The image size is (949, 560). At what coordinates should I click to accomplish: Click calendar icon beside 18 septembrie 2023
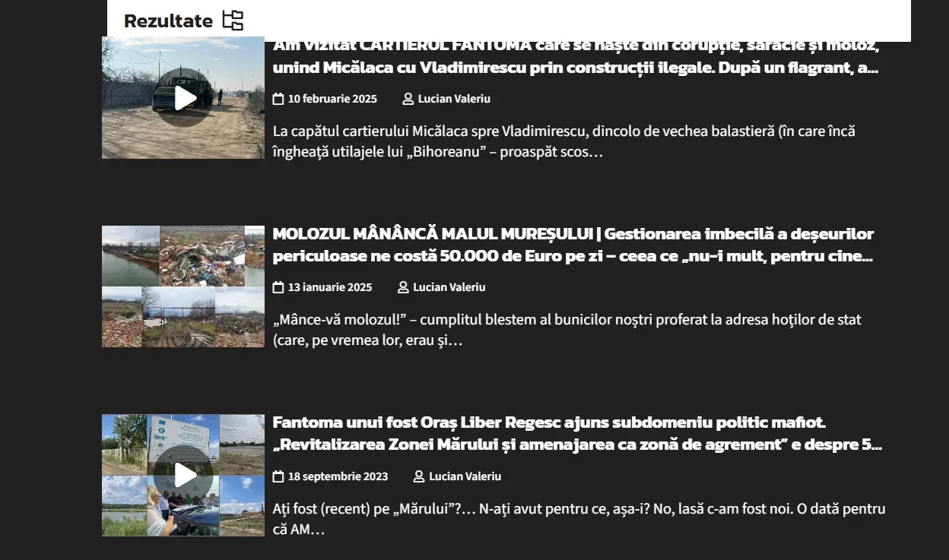pyautogui.click(x=278, y=476)
